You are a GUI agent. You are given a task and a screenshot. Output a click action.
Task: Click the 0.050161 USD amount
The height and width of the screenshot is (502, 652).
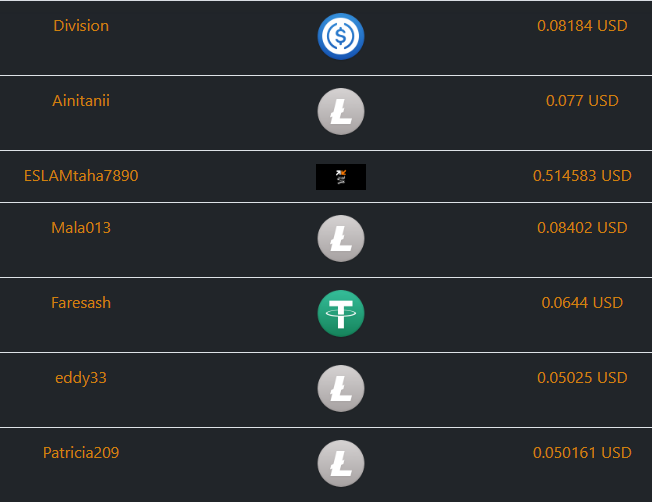click(x=582, y=453)
